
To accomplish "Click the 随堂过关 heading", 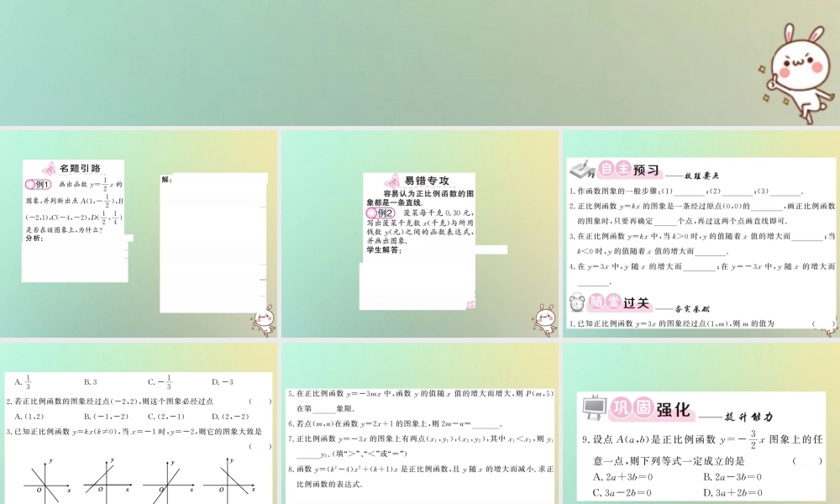I will (619, 302).
